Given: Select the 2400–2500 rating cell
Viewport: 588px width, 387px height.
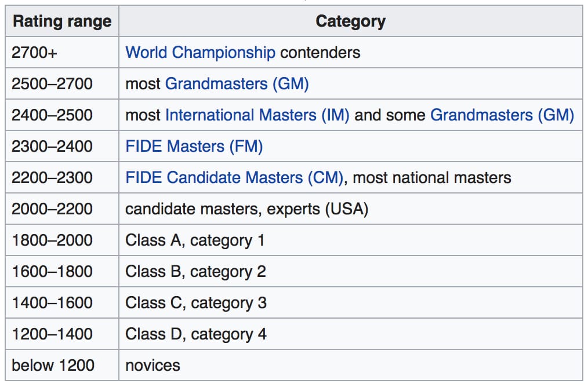Looking at the screenshot, I should [x=62, y=115].
